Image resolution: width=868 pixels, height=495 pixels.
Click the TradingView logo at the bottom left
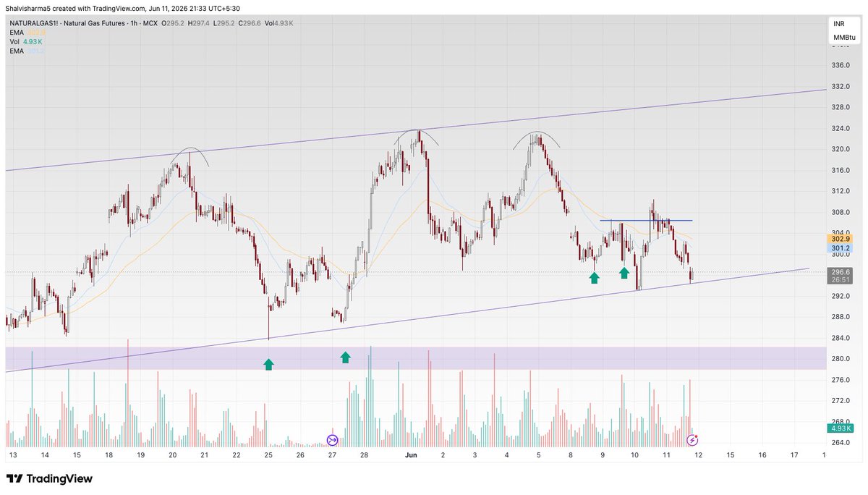tap(49, 478)
